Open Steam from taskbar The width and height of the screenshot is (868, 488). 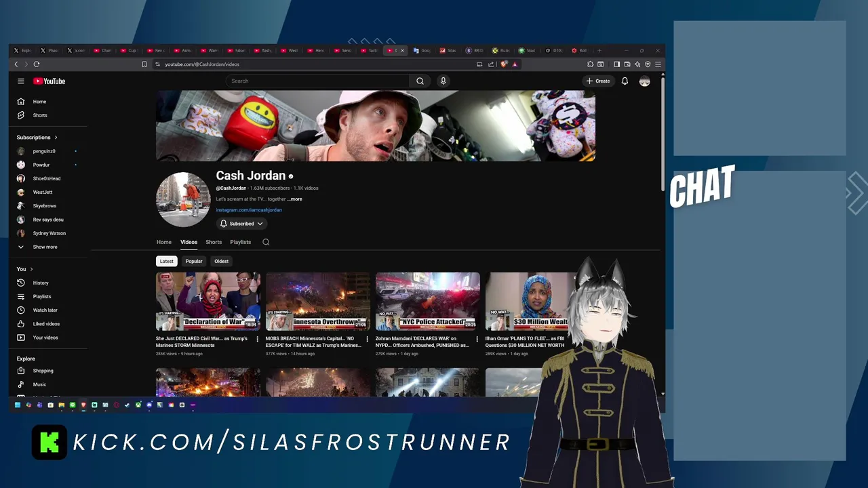point(127,405)
